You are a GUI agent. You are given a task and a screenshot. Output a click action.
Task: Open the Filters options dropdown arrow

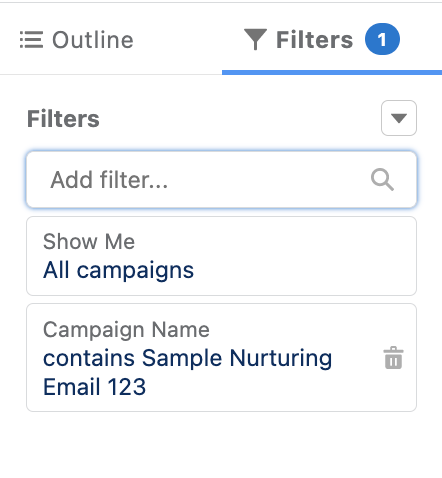click(399, 118)
